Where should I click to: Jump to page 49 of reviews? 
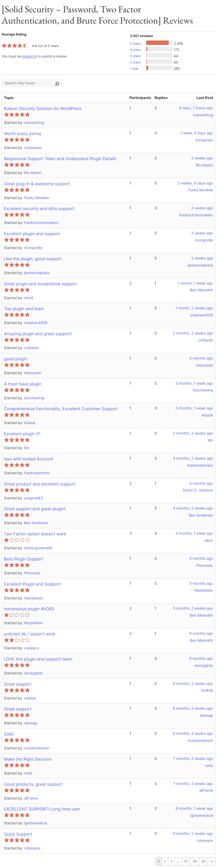pyautogui.click(x=203, y=861)
